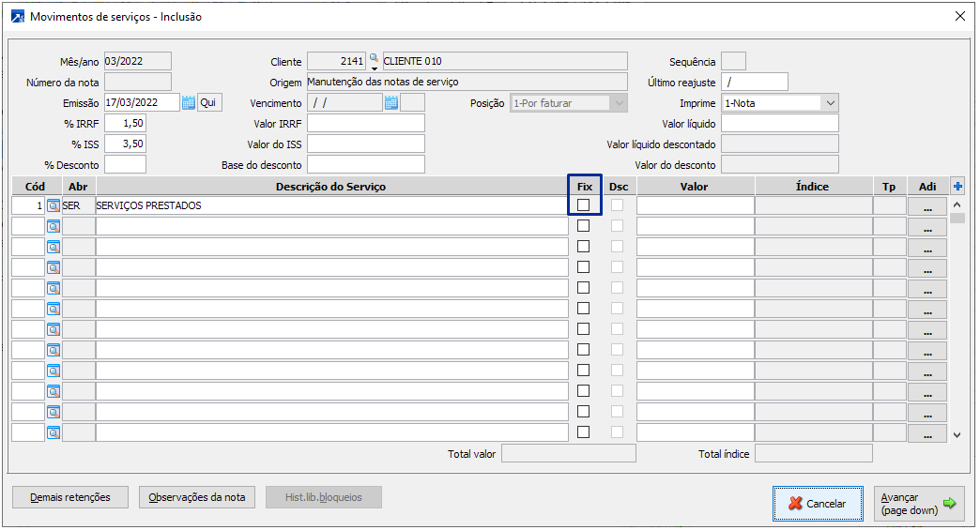The height and width of the screenshot is (530, 980).
Task: Click the Mês/ano field
Action: point(137,61)
